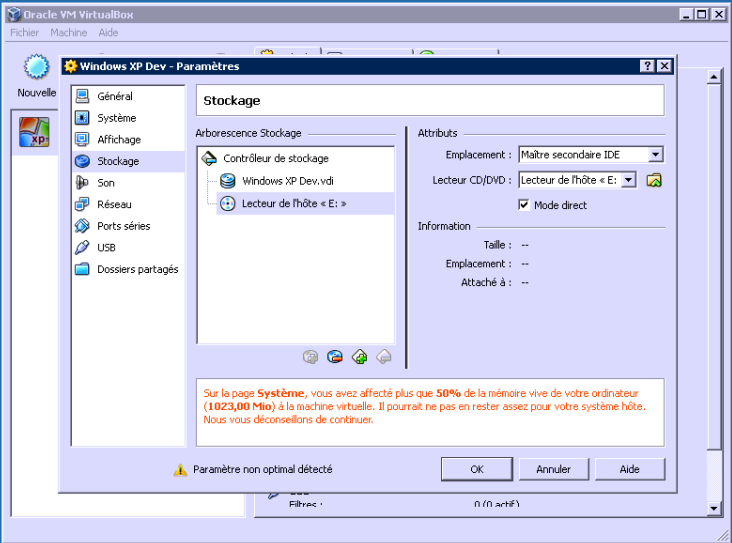Open the Général settings category
The width and height of the screenshot is (732, 543).
[x=114, y=97]
